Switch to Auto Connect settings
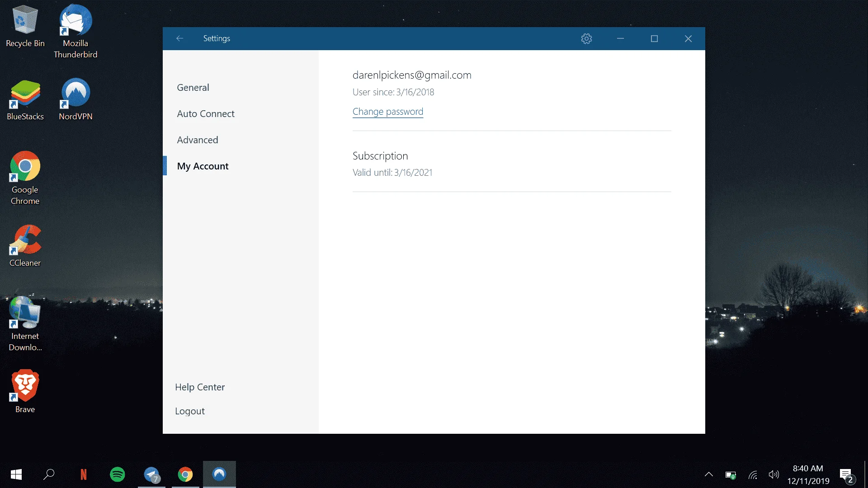This screenshot has width=868, height=488. pyautogui.click(x=206, y=114)
